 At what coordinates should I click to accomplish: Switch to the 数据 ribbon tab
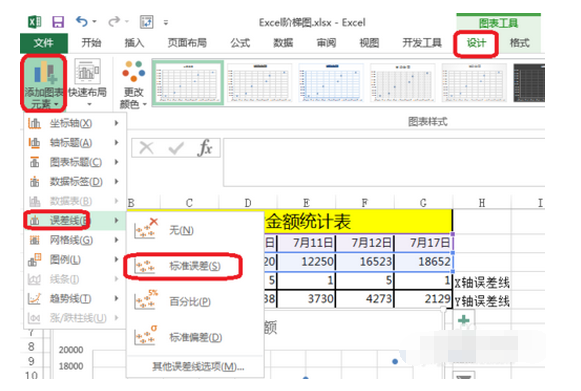tap(283, 43)
